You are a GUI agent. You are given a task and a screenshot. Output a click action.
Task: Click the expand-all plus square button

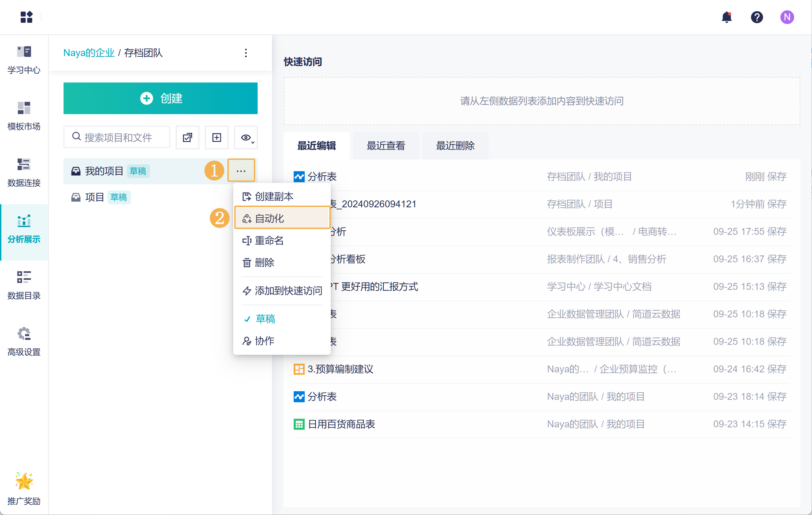217,138
